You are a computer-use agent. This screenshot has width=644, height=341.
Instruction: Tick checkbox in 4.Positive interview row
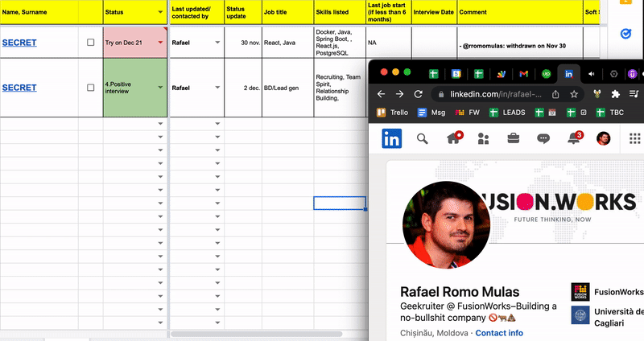[91, 88]
